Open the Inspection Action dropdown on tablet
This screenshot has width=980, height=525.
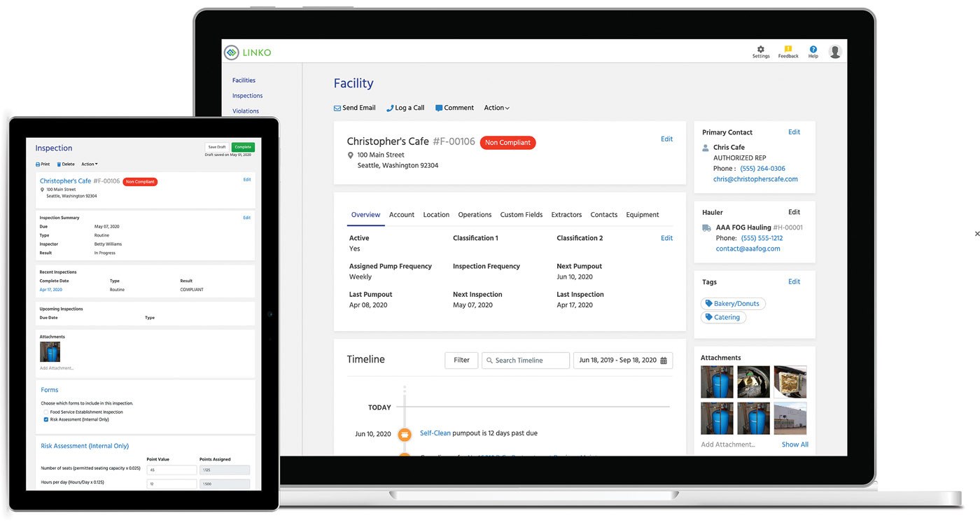89,164
